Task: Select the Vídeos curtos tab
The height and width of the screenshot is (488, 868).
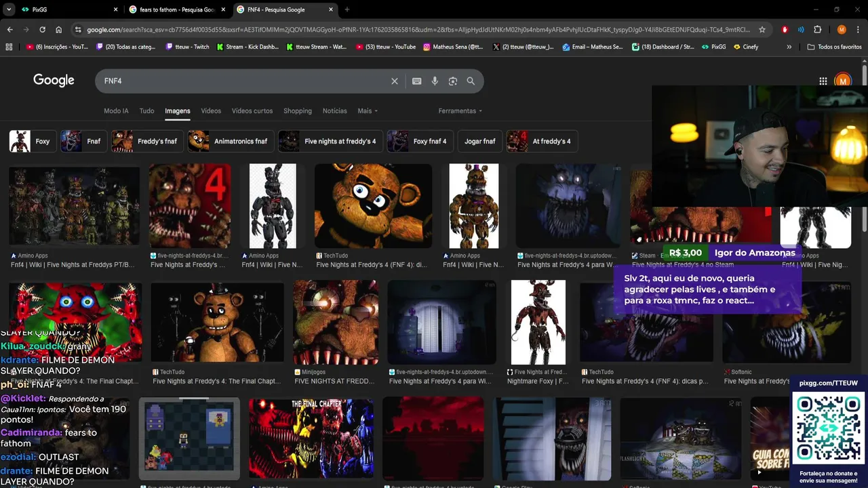Action: point(252,111)
